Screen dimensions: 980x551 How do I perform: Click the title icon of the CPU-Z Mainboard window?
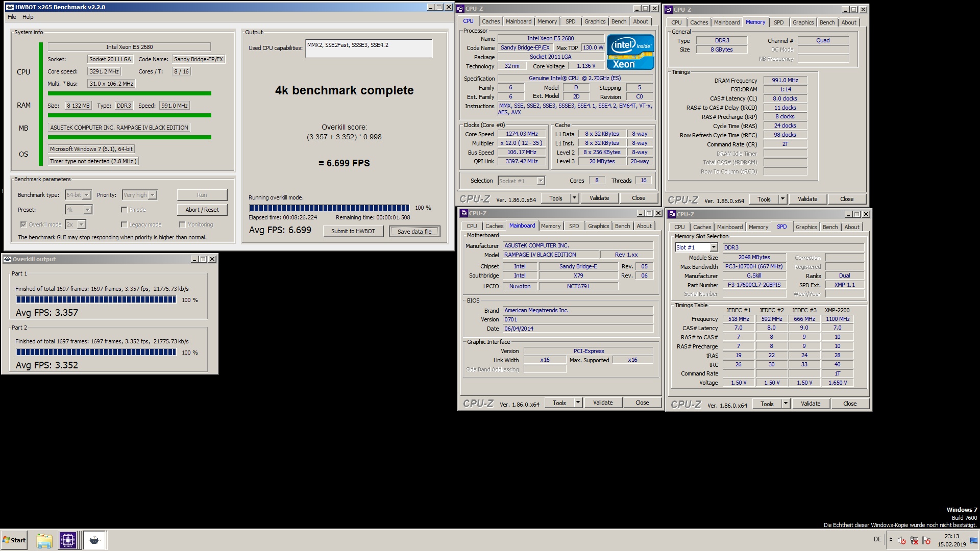click(464, 213)
